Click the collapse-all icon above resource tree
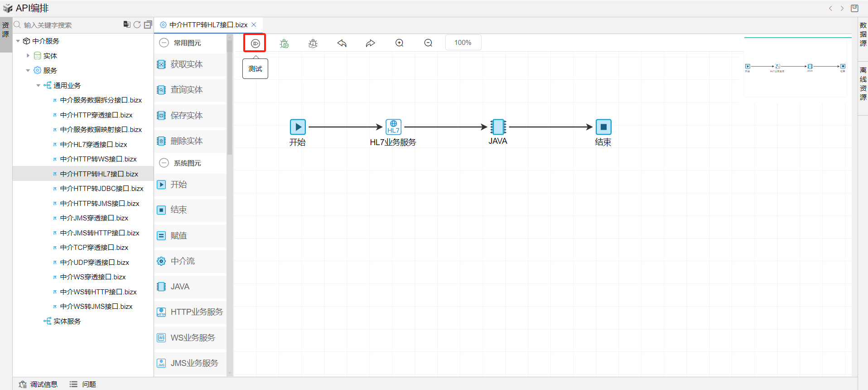Screen dimensions: 868x390 click(148, 24)
